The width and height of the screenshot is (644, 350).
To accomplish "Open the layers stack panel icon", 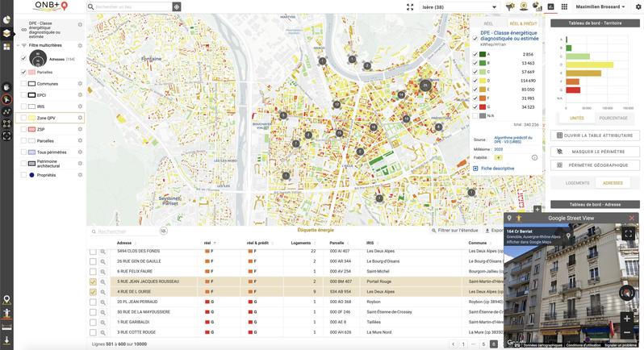I will tap(6, 34).
